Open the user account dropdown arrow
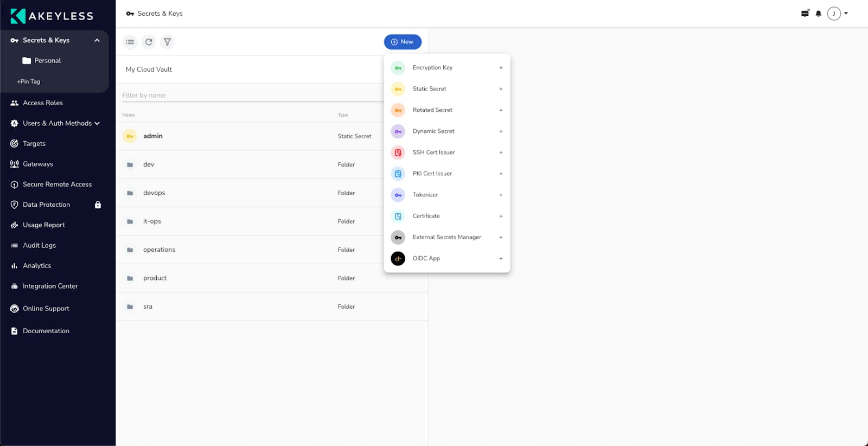 pos(846,14)
